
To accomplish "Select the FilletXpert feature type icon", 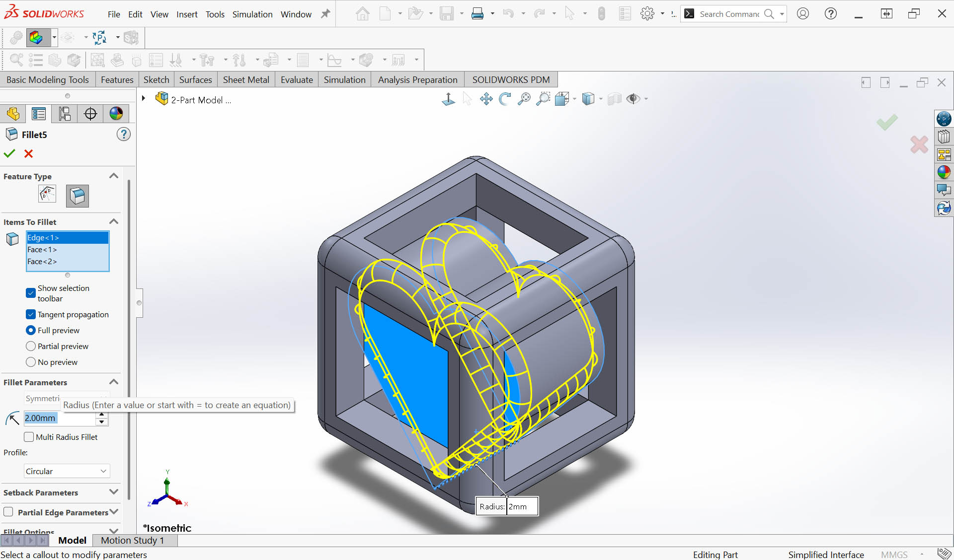I will click(x=48, y=195).
